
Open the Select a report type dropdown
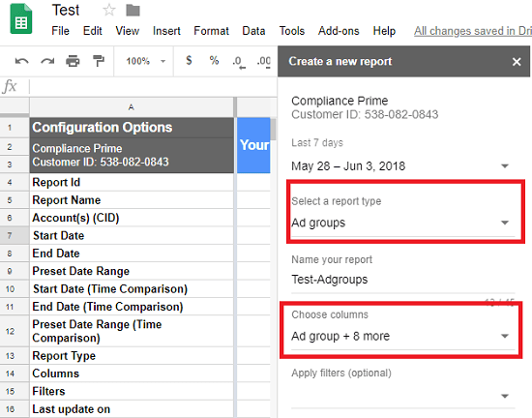403,223
